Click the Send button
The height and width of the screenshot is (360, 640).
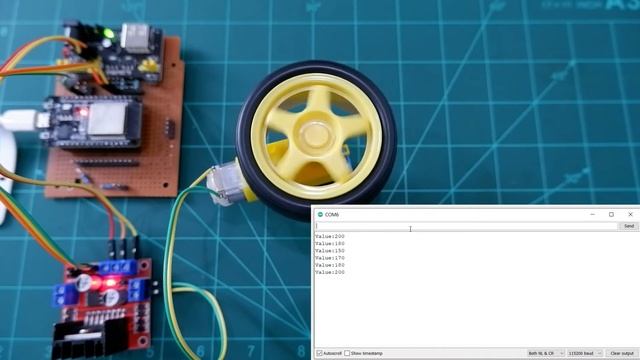(629, 226)
